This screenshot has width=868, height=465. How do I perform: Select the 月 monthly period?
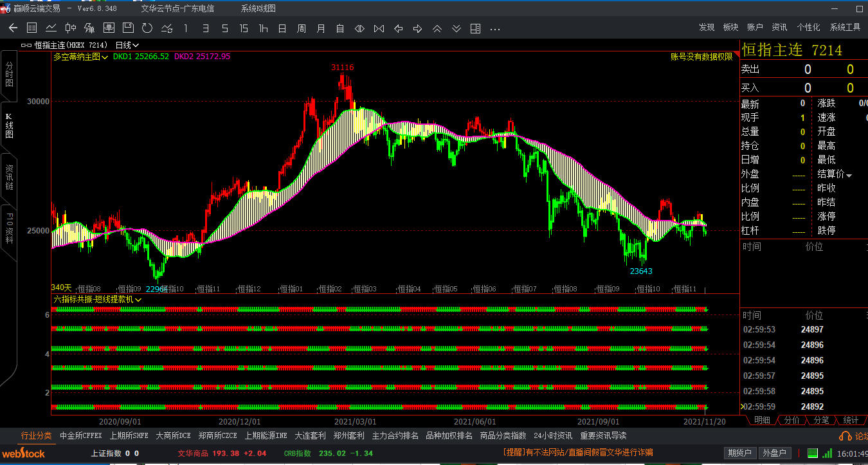(321, 28)
